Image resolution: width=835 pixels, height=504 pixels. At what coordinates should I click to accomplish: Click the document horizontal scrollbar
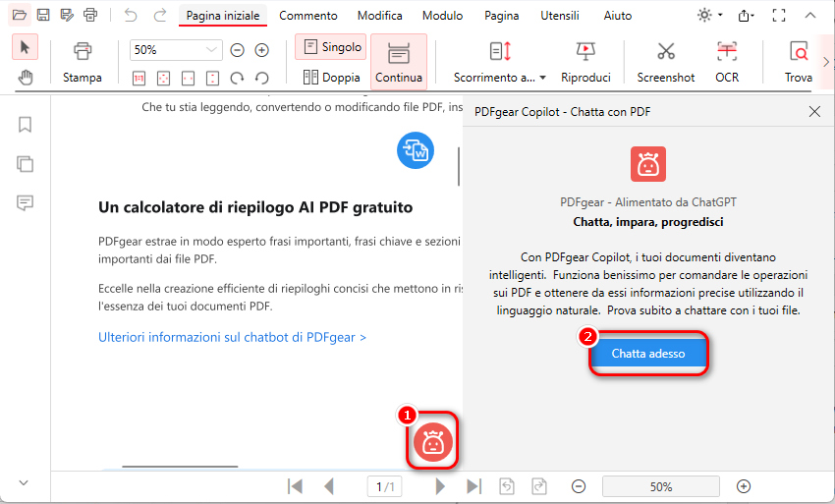point(180,466)
